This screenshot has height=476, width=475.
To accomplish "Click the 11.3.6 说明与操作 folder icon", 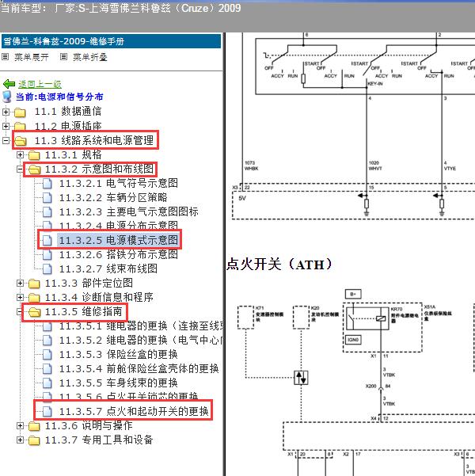I will [x=34, y=426].
